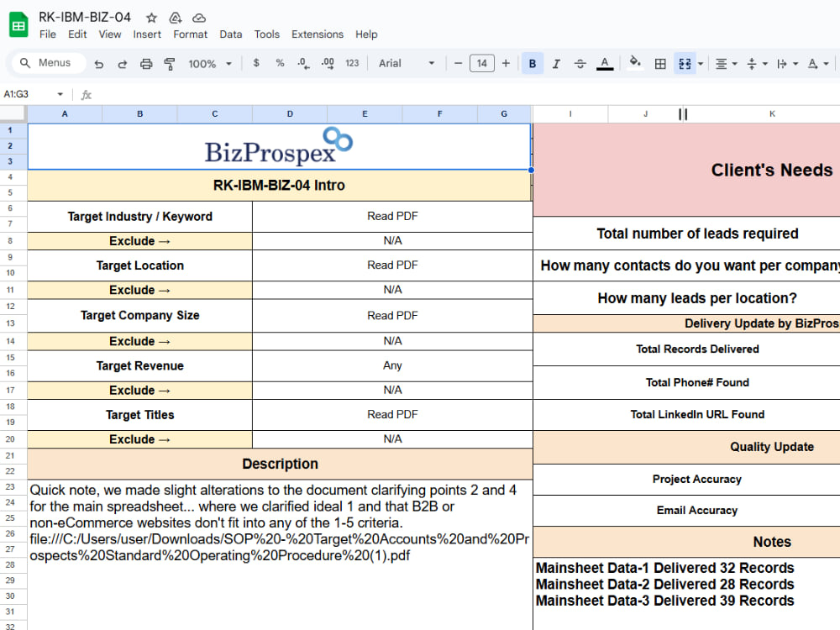Click the file:/// PDF path text
The height and width of the screenshot is (630, 840).
click(279, 547)
